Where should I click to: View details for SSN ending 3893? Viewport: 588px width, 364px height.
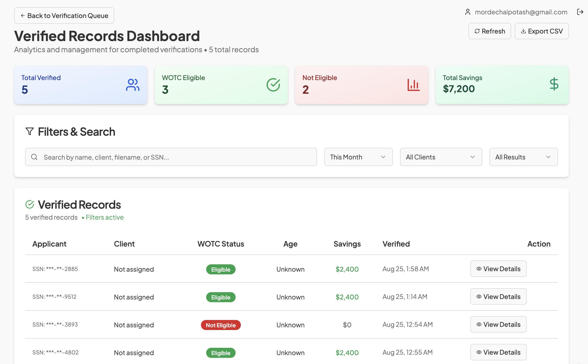(x=498, y=324)
